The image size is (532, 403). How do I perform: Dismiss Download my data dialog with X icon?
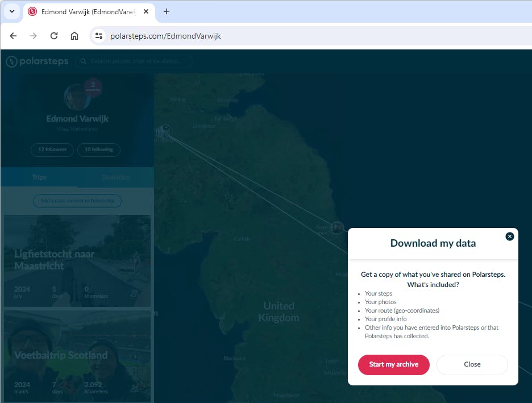(510, 236)
